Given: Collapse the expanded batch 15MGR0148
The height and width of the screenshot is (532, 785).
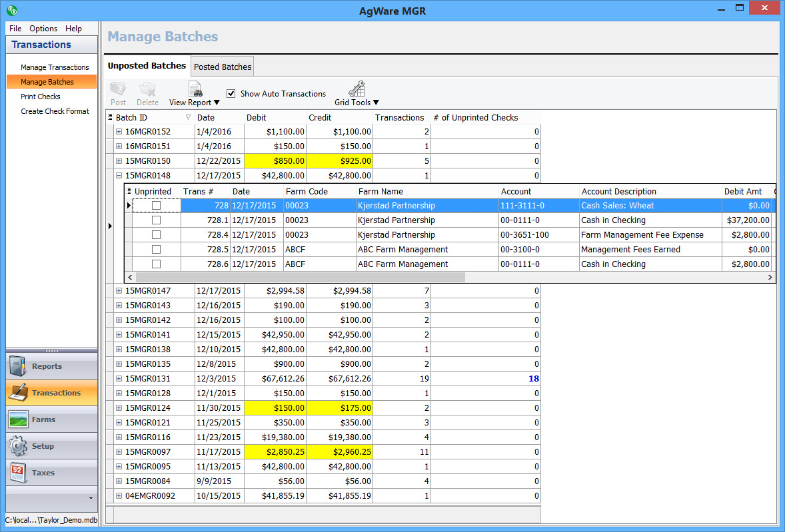Looking at the screenshot, I should point(119,176).
